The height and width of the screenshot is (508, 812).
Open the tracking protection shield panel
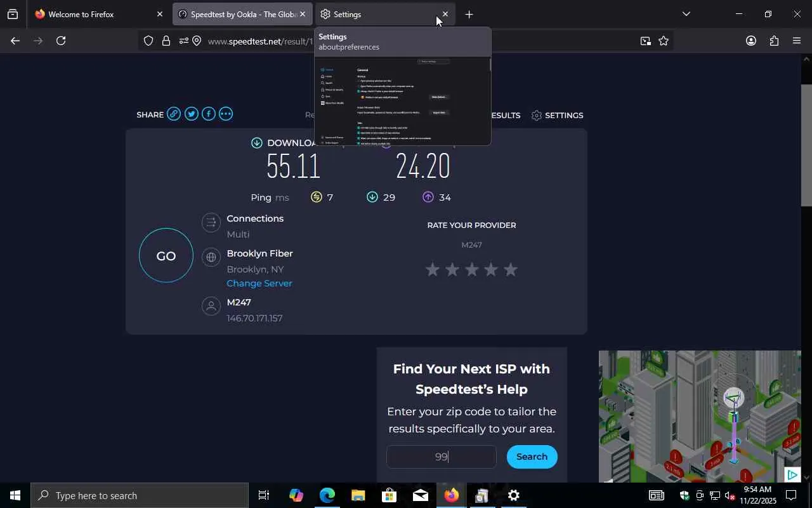(148, 41)
